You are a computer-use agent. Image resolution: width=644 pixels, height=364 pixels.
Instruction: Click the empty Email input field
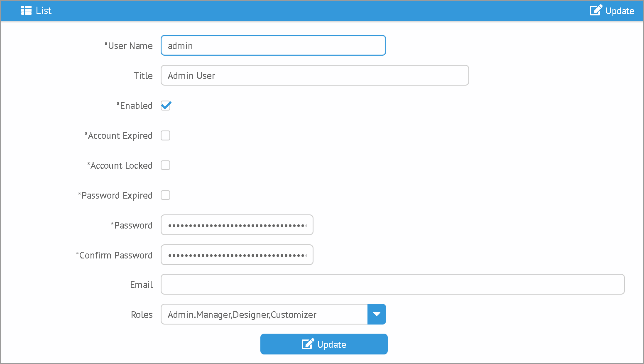pos(393,284)
